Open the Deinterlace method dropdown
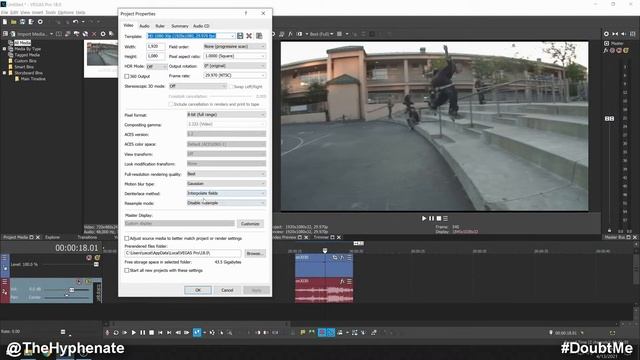The image size is (640, 360). (x=227, y=193)
